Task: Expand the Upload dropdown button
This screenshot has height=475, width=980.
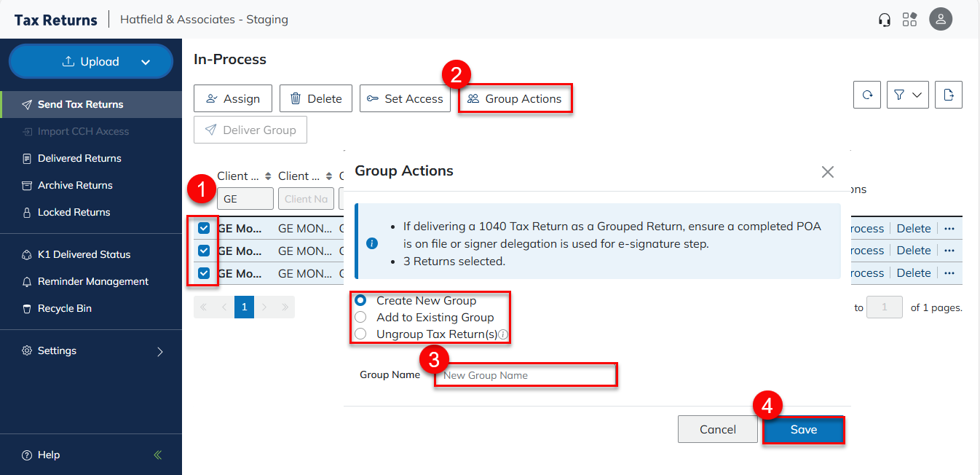Action: [x=145, y=62]
